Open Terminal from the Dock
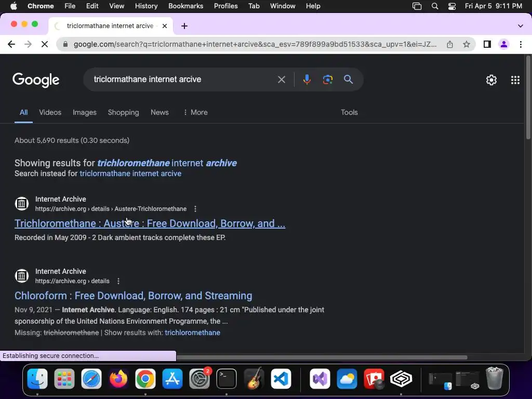Viewport: 532px width, 399px height. click(227, 379)
